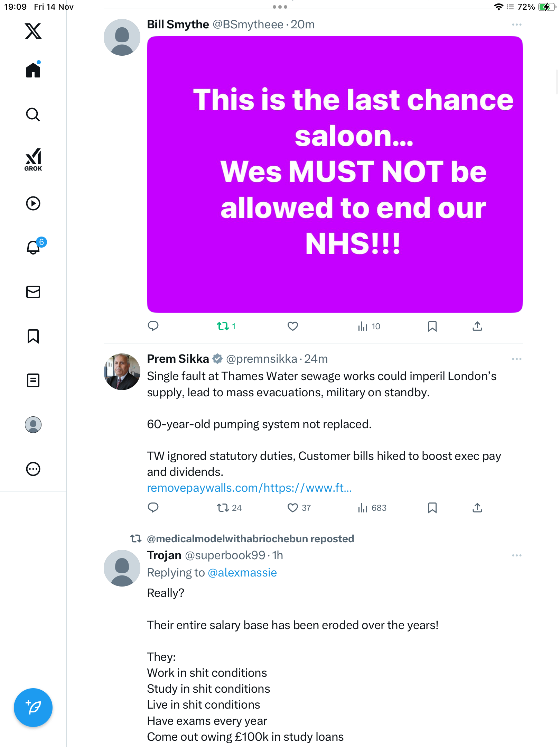Open the Grok assistant from sidebar
560x747 pixels.
33,159
